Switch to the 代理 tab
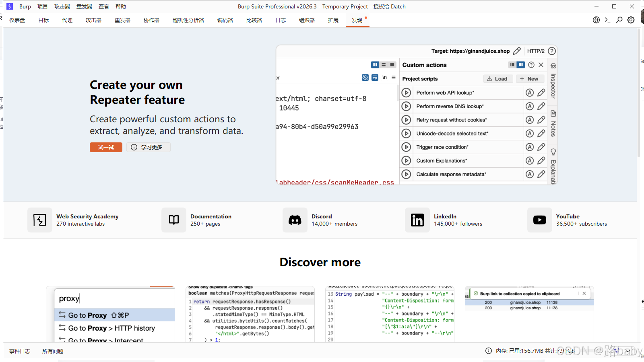Screen dimensions: 644x362 (x=67, y=20)
